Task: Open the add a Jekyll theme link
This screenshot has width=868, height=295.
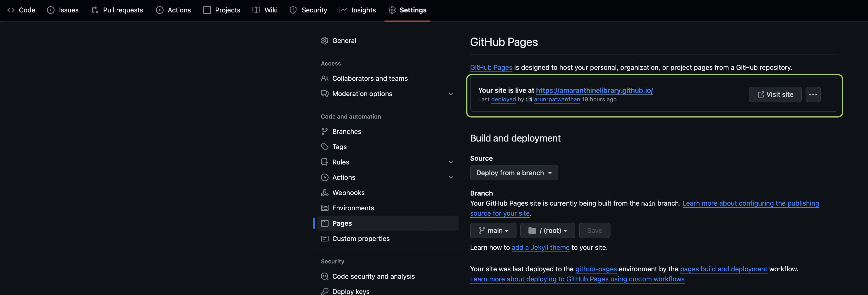Action: click(x=540, y=247)
